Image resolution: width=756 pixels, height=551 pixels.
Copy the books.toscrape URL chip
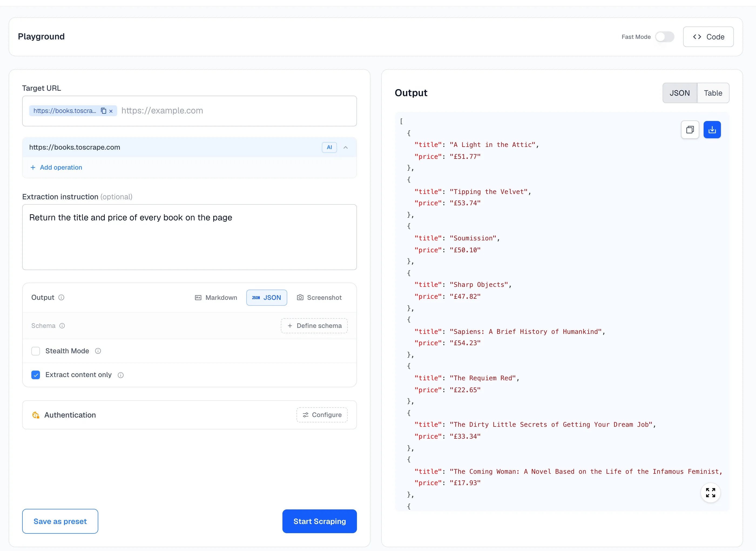(103, 111)
